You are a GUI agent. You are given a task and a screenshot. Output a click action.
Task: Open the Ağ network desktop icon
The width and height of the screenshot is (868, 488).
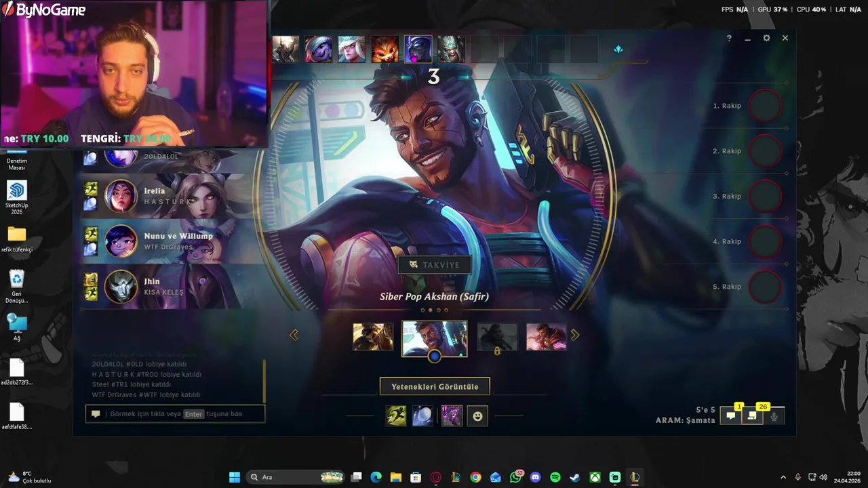[x=17, y=327]
